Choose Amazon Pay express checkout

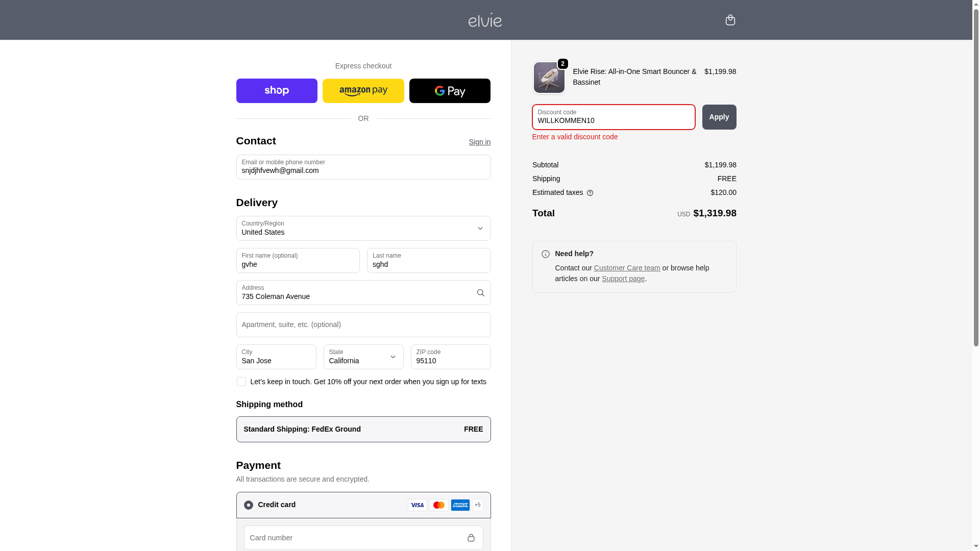point(363,91)
